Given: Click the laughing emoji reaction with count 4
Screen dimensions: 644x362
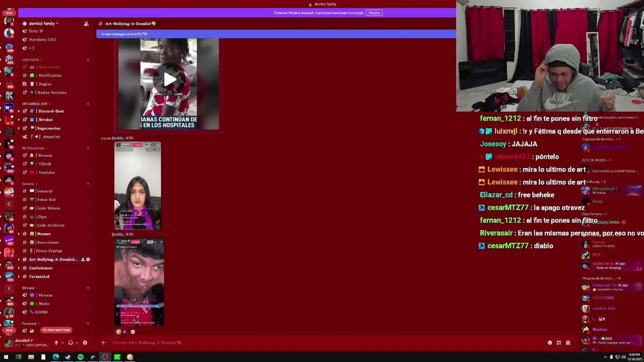Looking at the screenshot, I should click(121, 332).
